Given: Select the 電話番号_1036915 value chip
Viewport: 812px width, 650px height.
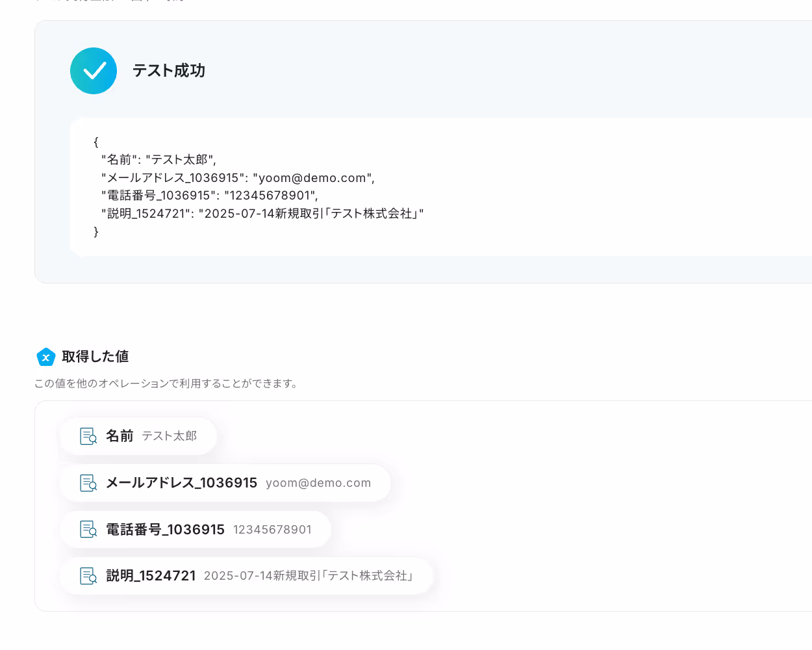Looking at the screenshot, I should click(x=196, y=529).
